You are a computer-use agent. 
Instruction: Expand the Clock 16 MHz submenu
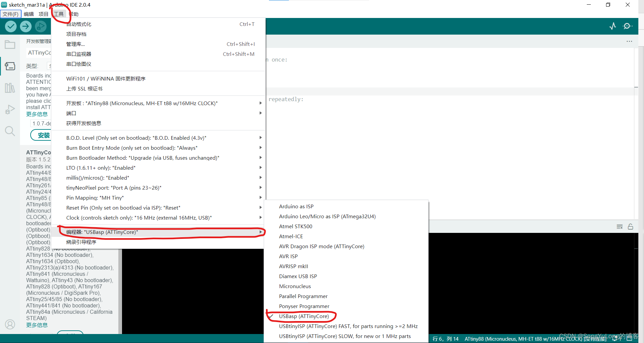pos(158,218)
